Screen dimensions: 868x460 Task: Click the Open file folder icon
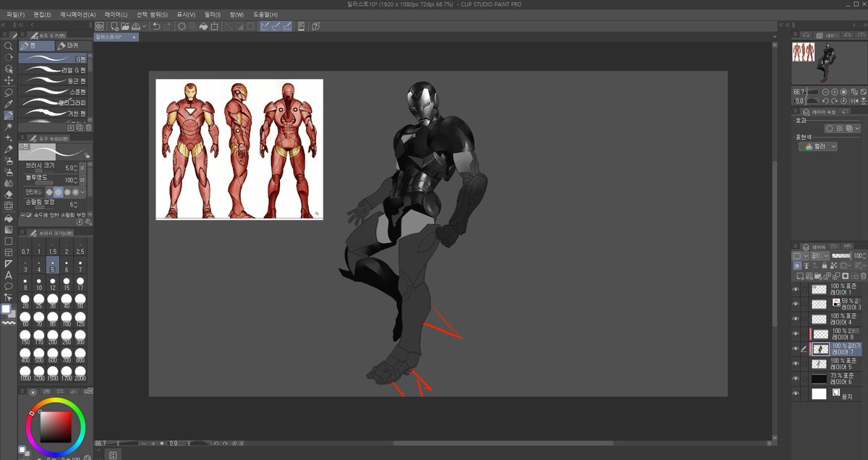click(x=125, y=26)
